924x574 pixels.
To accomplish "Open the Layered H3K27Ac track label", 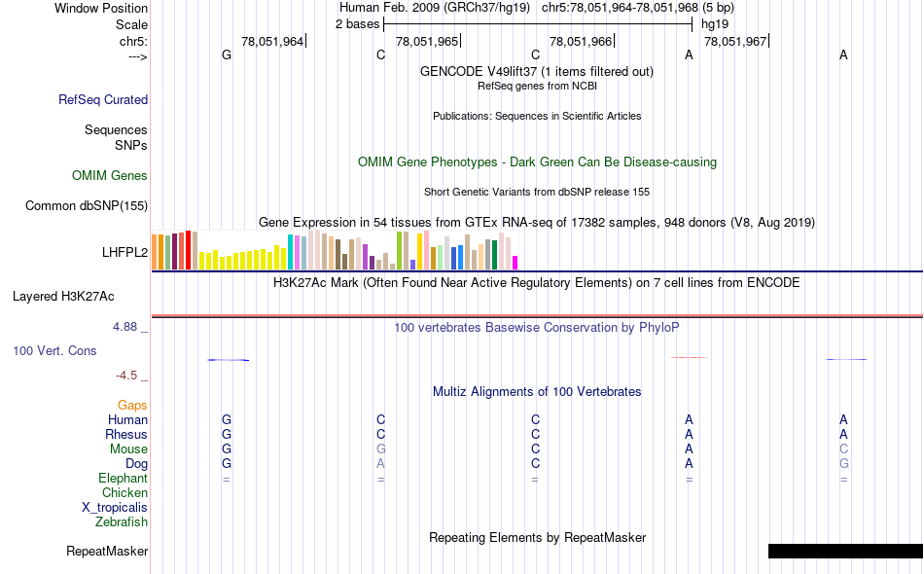I will coord(63,297).
